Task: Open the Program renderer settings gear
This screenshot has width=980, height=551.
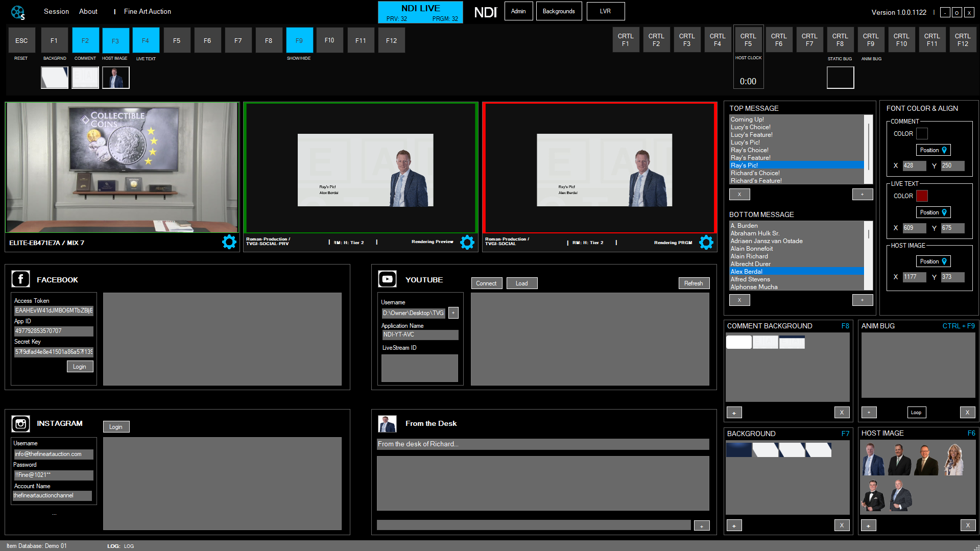Action: click(706, 242)
